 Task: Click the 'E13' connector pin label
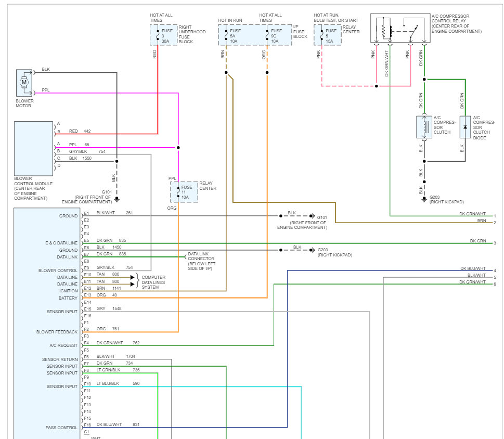pyautogui.click(x=87, y=295)
